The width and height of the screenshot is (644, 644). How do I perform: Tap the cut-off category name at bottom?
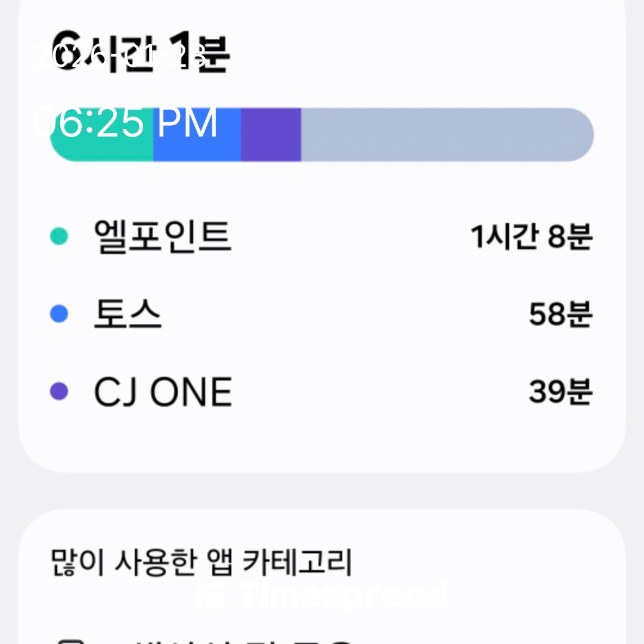click(239, 640)
